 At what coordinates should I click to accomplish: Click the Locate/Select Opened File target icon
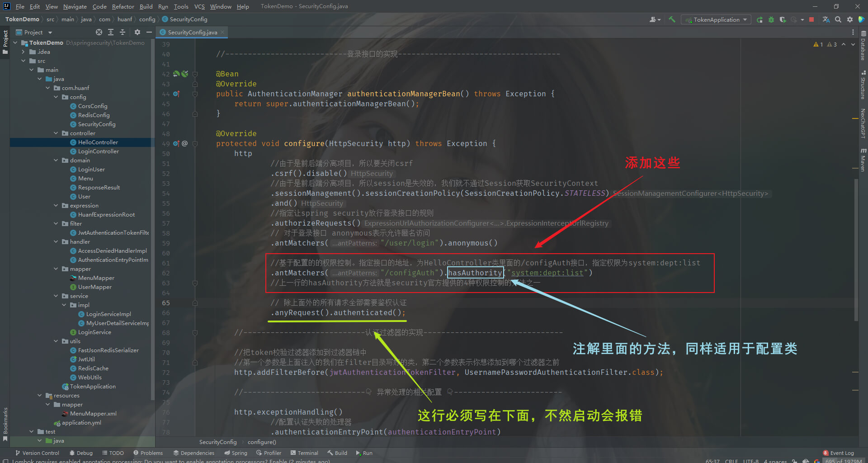[x=99, y=32]
